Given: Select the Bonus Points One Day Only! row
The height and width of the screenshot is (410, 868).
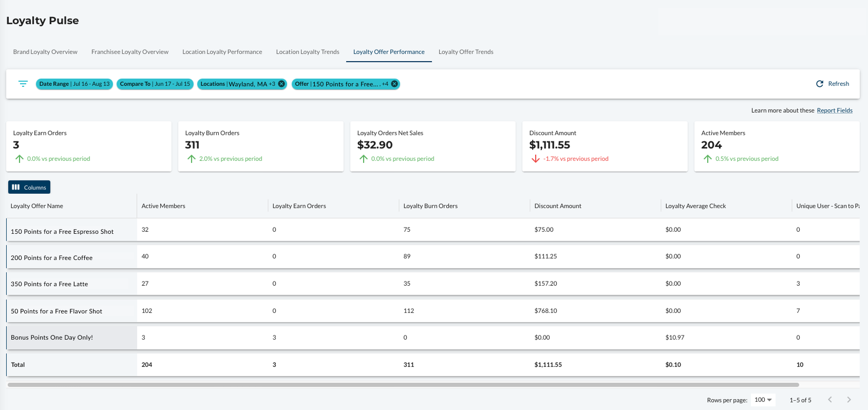Looking at the screenshot, I should 433,338.
